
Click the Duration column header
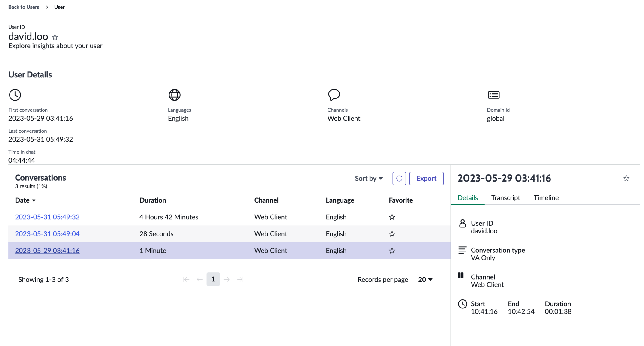[x=153, y=200]
